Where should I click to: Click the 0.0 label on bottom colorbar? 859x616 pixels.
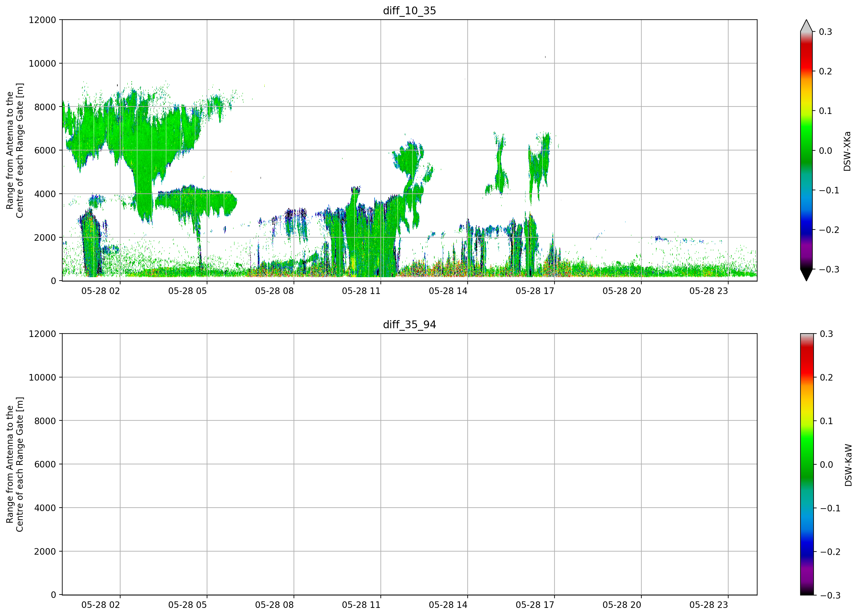[826, 465]
